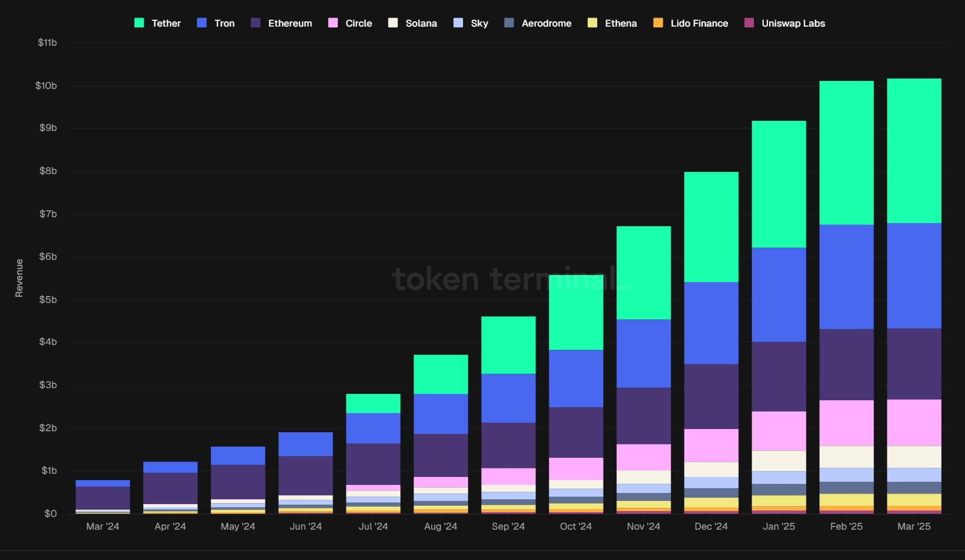965x560 pixels.
Task: Select the Tron segment in Sep '24 bar
Action: click(x=508, y=398)
